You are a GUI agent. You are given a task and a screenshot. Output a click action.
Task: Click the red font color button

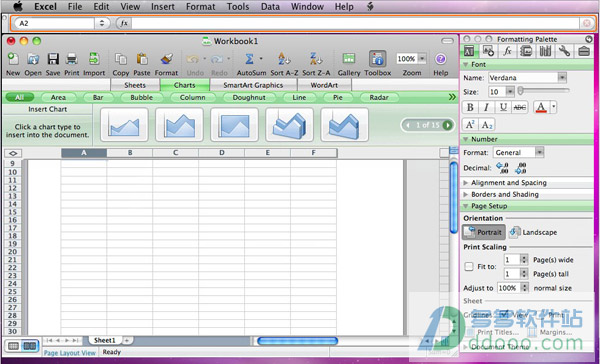click(541, 108)
